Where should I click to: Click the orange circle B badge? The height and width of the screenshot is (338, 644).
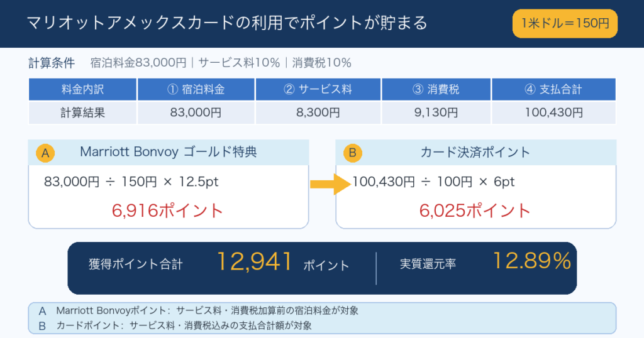[352, 153]
